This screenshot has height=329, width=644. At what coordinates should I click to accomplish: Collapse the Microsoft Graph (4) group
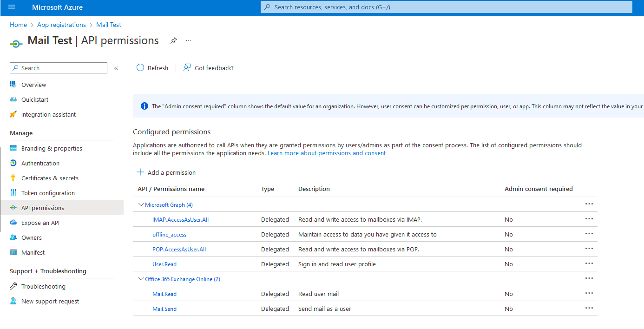tap(141, 204)
